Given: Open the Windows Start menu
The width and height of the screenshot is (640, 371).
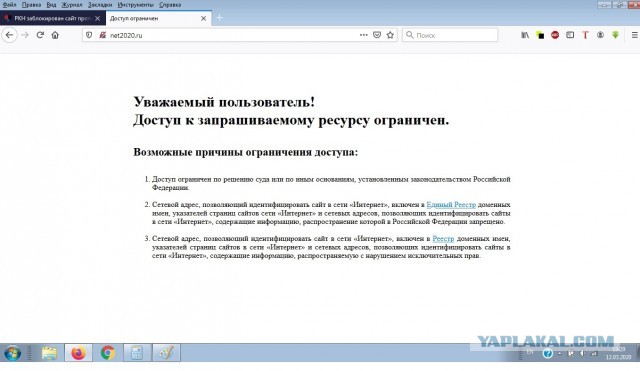Looking at the screenshot, I should [x=12, y=353].
